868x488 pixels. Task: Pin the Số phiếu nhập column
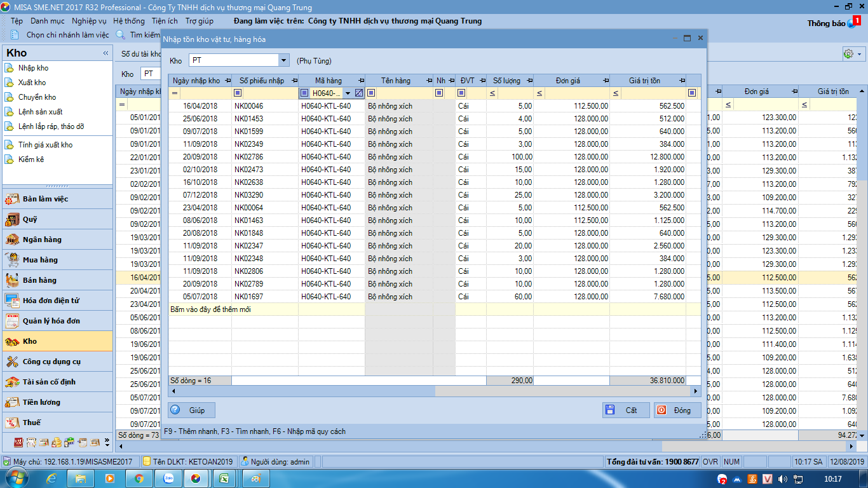294,81
